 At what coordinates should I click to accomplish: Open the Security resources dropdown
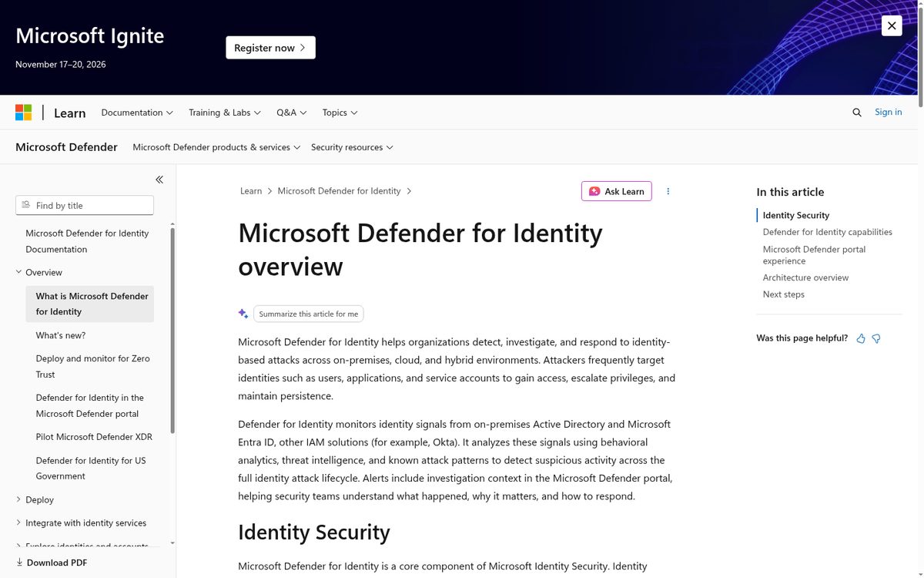click(x=352, y=147)
